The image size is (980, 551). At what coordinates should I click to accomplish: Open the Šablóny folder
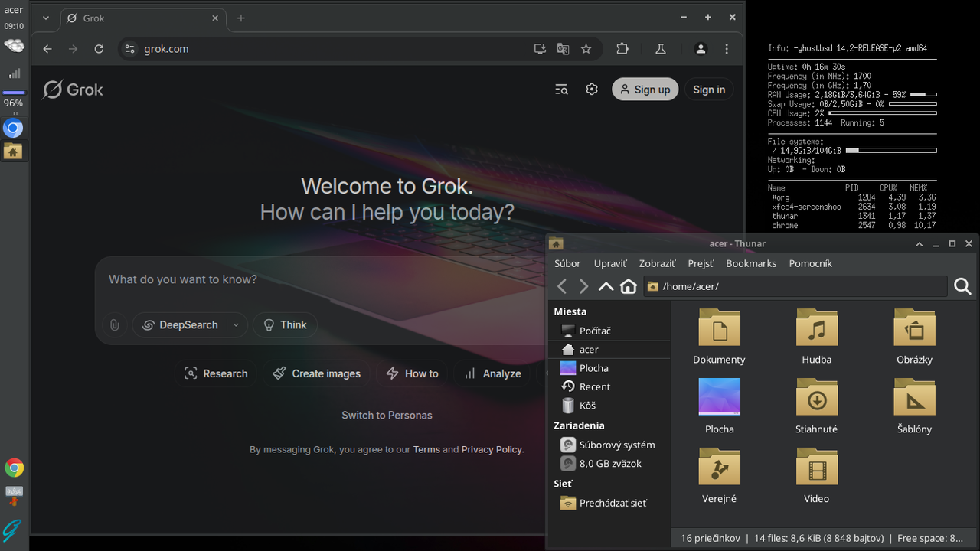coord(914,406)
